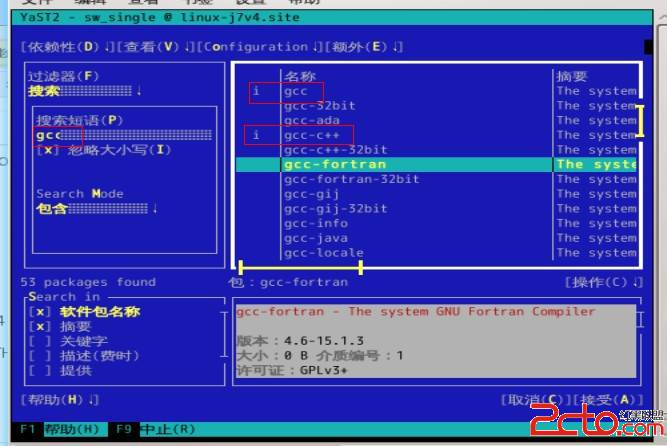Viewport: 667px width, 446px height.
Task: Select the gcc-gij package row
Action: click(x=436, y=194)
